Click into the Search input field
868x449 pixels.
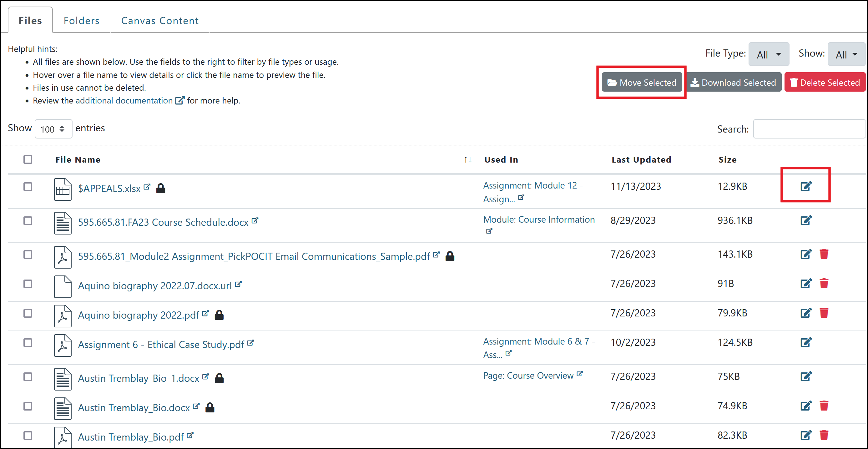click(809, 129)
